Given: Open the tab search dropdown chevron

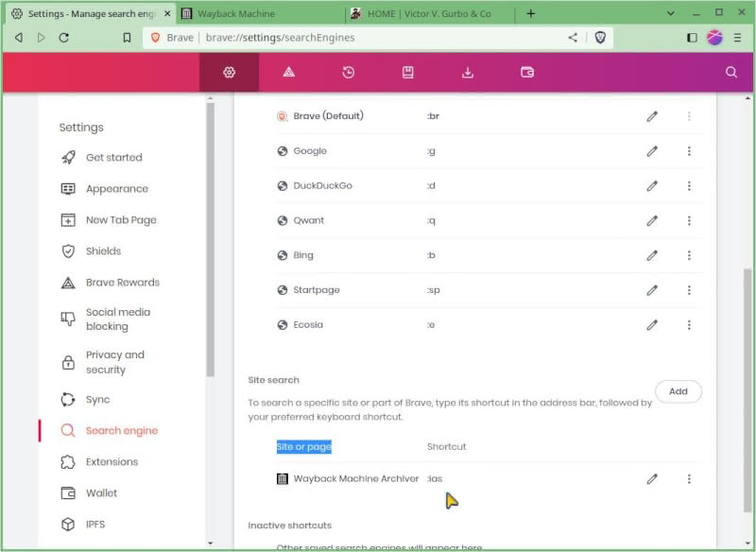Looking at the screenshot, I should tap(671, 13).
